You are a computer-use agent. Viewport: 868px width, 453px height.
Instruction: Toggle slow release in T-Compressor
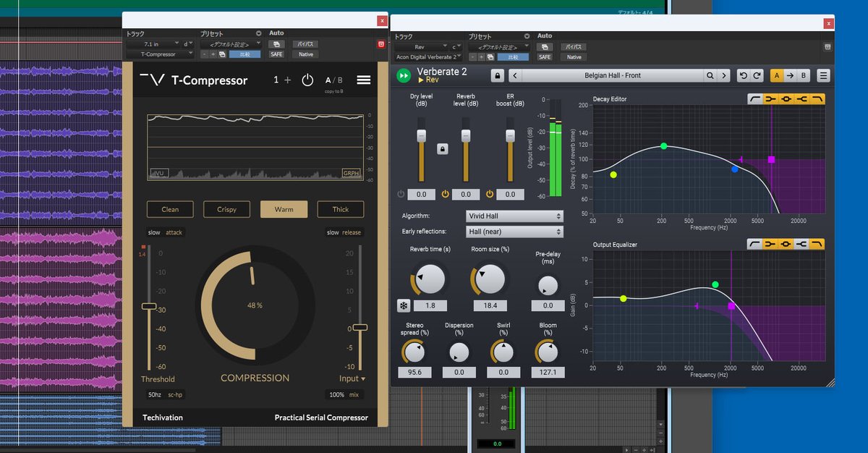click(x=344, y=232)
